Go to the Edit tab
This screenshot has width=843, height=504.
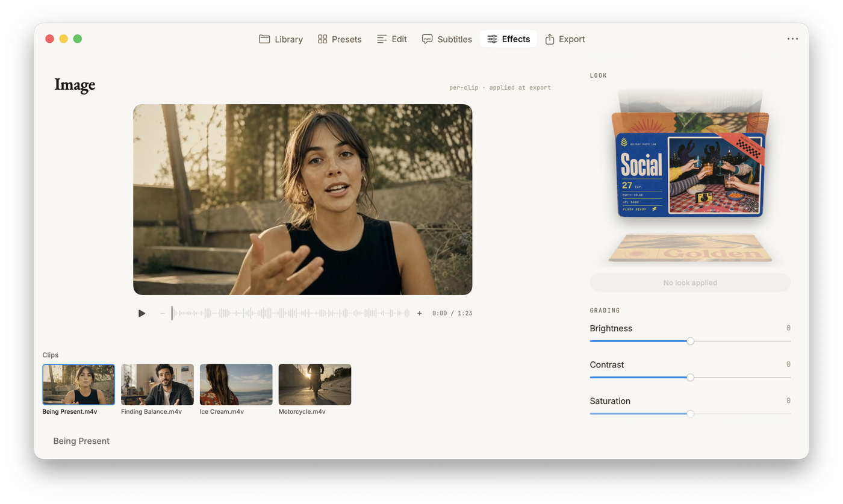tap(392, 39)
